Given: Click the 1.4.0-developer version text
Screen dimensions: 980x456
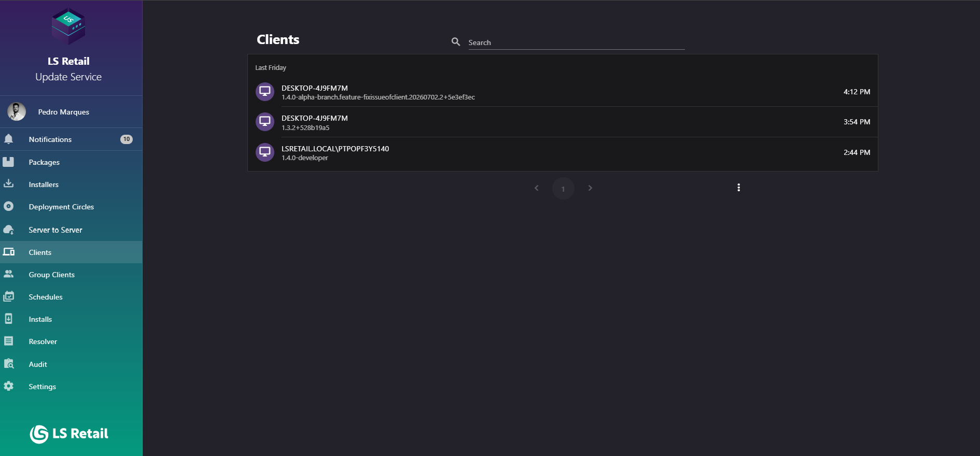Looking at the screenshot, I should coord(305,158).
